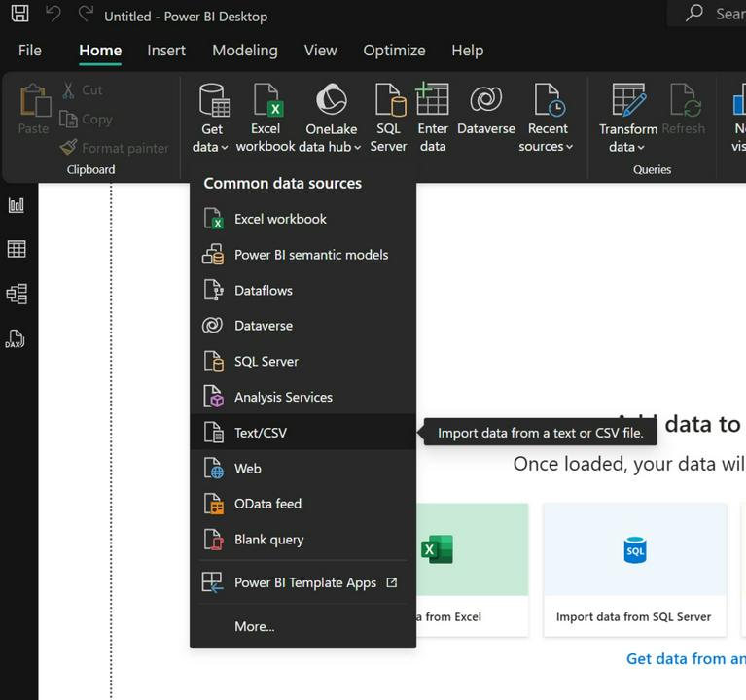Switch to Model view in sidebar
The image size is (746, 700).
[x=17, y=294]
